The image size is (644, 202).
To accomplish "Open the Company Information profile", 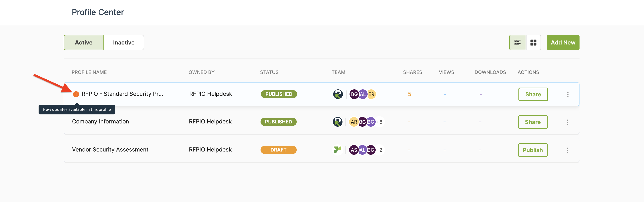I will pos(100,122).
